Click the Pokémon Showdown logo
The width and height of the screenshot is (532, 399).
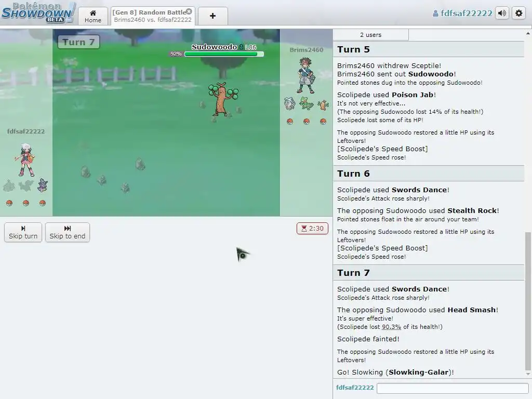[38, 12]
